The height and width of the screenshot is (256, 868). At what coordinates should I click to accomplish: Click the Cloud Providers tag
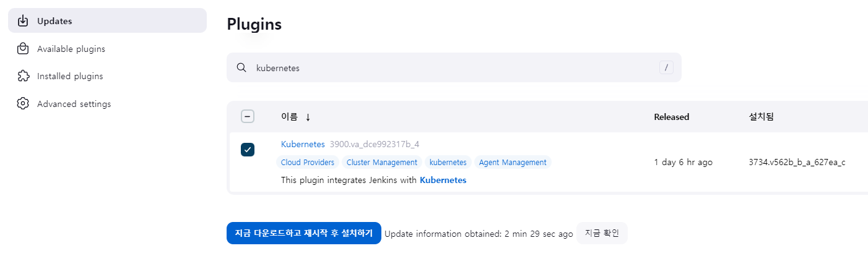(x=308, y=162)
